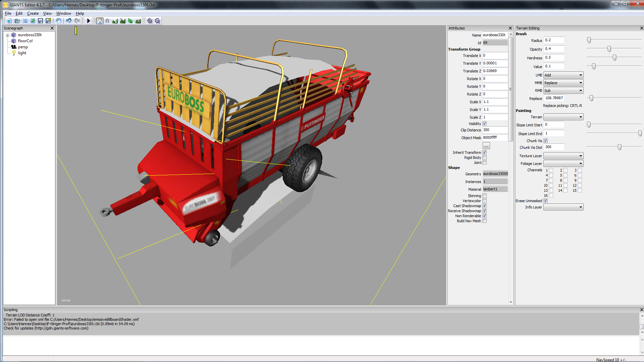
Task: Open the Help menu
Action: point(80,13)
